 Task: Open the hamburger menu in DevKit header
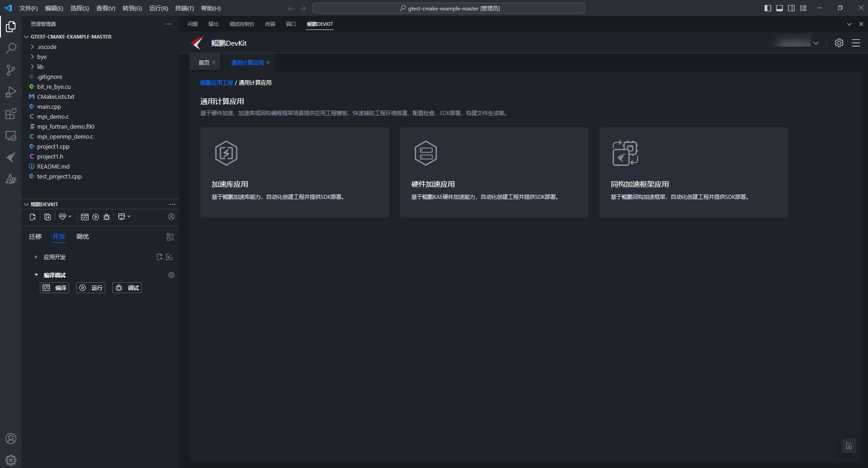tap(856, 43)
